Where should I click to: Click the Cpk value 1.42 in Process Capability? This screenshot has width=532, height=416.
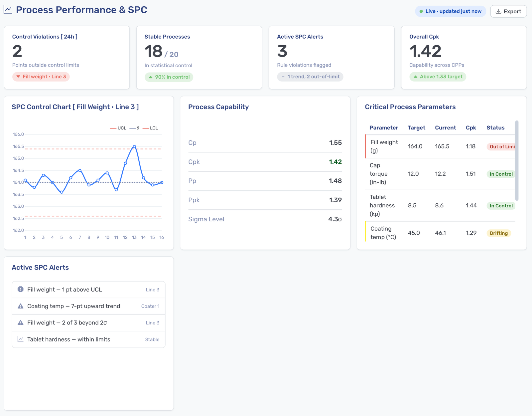click(335, 162)
